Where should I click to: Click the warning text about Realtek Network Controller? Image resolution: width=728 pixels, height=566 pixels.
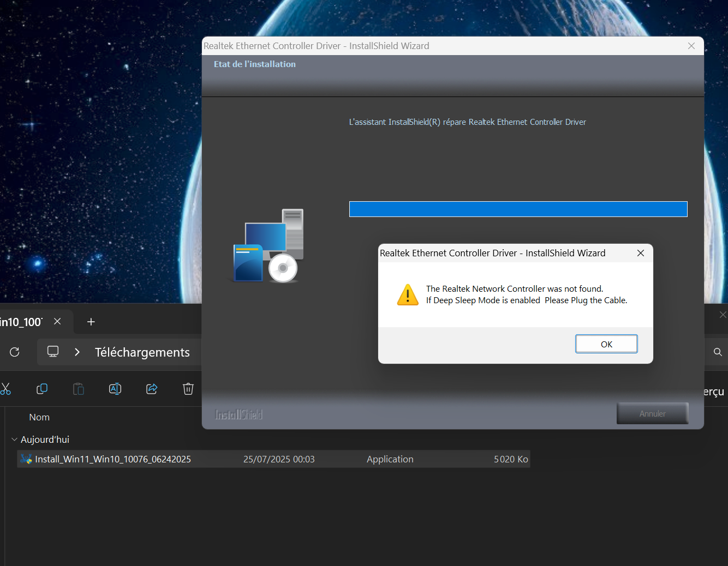tap(527, 294)
